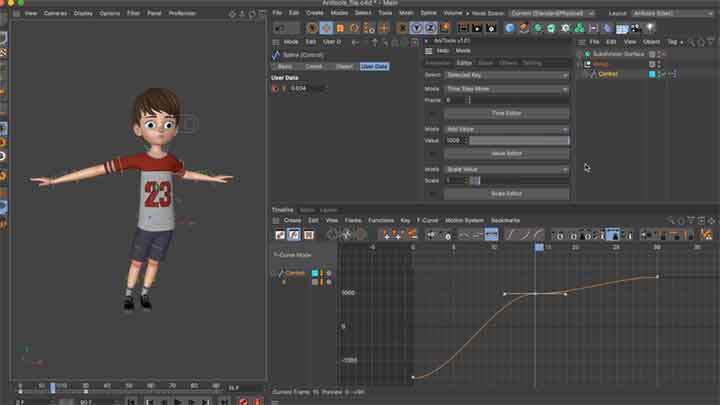Click Render View clapperboard icon
This screenshot has width=720, height=405.
click(x=463, y=28)
